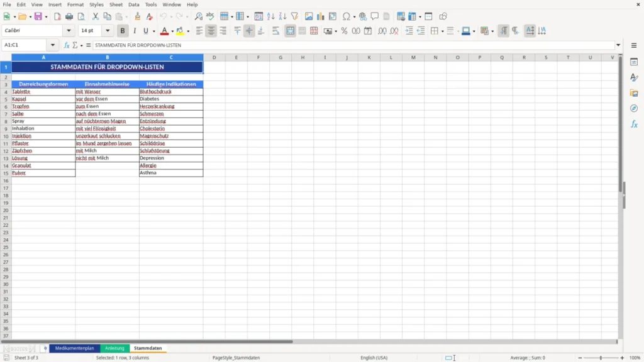Insert a chart via toolbar icon
644x362 pixels.
pos(321,16)
